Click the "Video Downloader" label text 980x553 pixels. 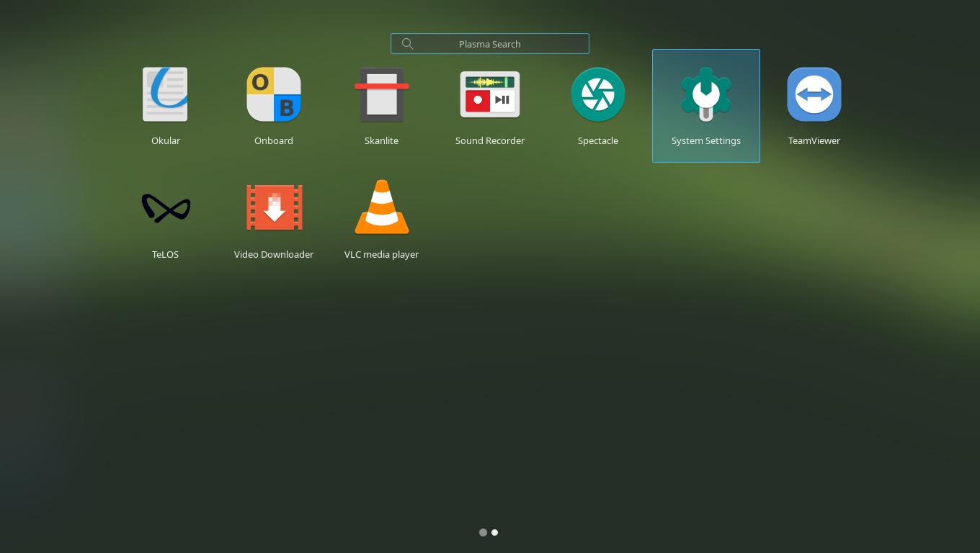tap(274, 255)
